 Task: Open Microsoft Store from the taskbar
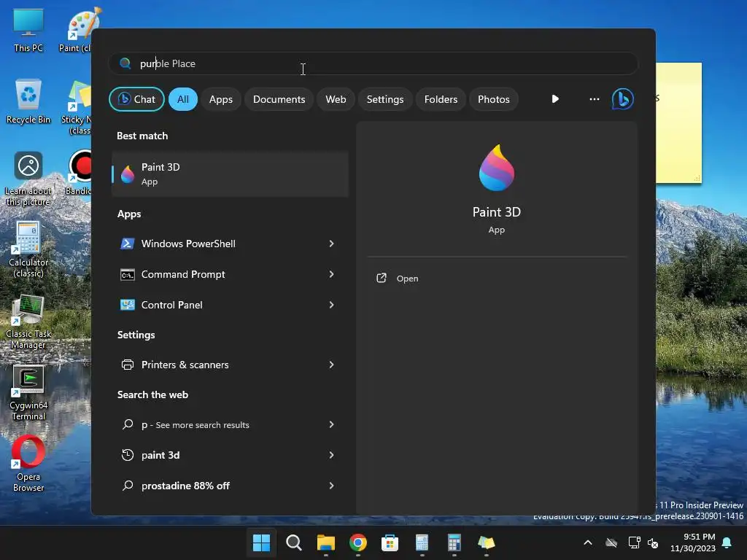[x=390, y=542]
